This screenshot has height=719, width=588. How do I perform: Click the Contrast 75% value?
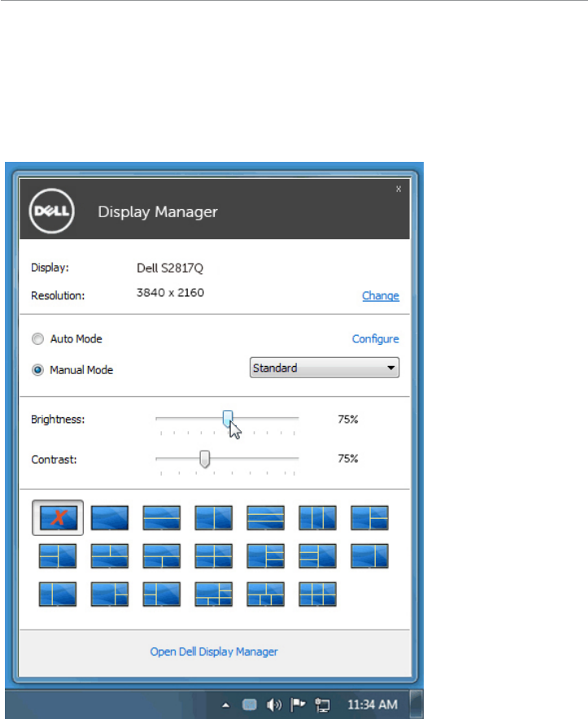point(347,459)
